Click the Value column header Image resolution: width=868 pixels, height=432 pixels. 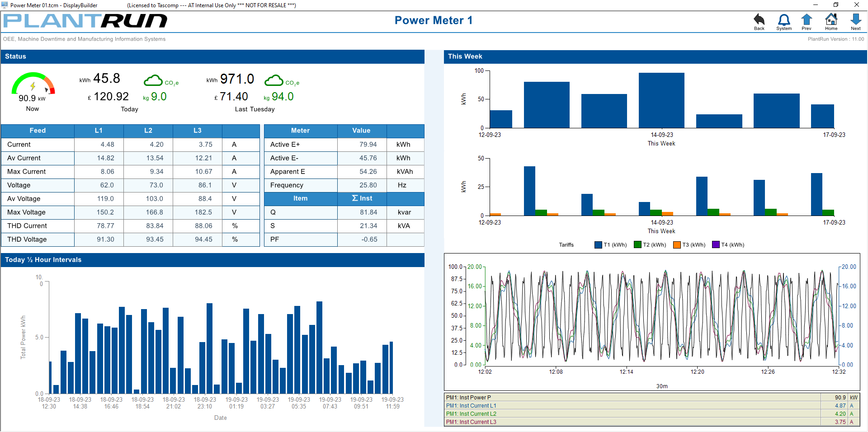click(x=362, y=131)
